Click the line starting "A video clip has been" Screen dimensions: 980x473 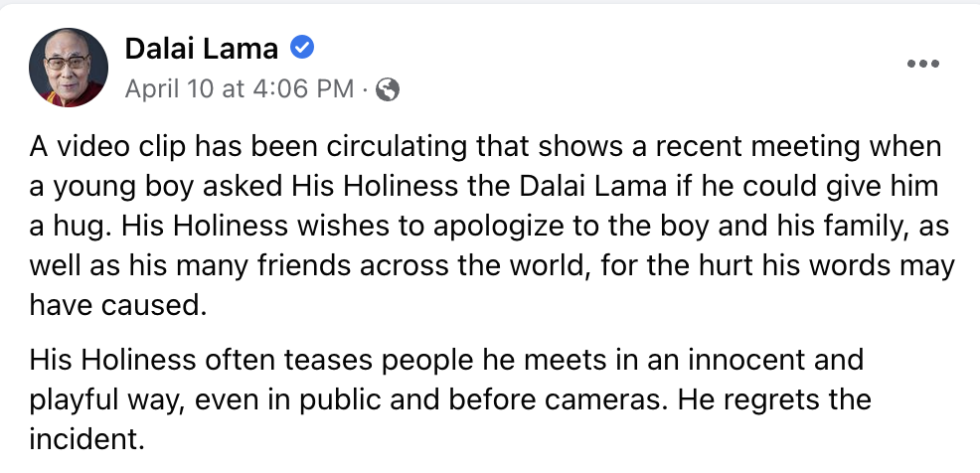[x=484, y=148]
